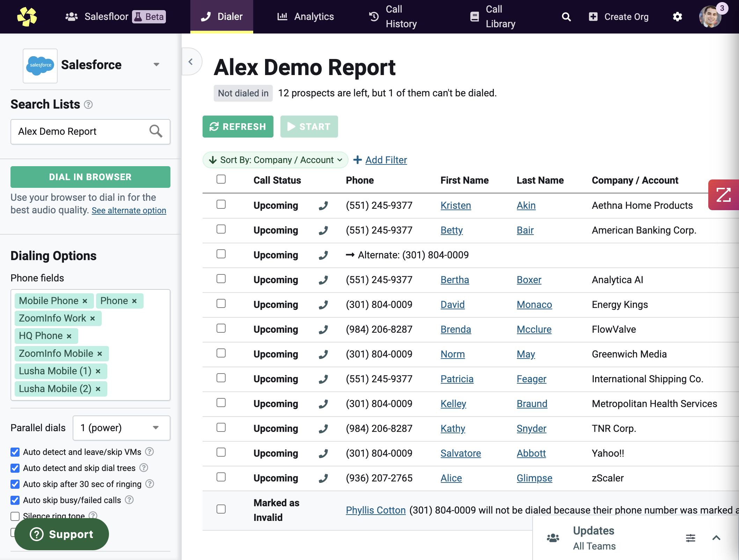Check the Betty Bair row checkbox
Screen dimensions: 739x560
(221, 229)
